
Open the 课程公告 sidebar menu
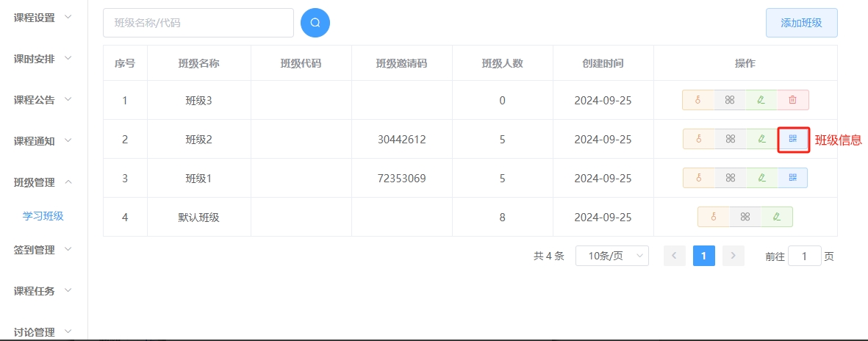[43, 100]
